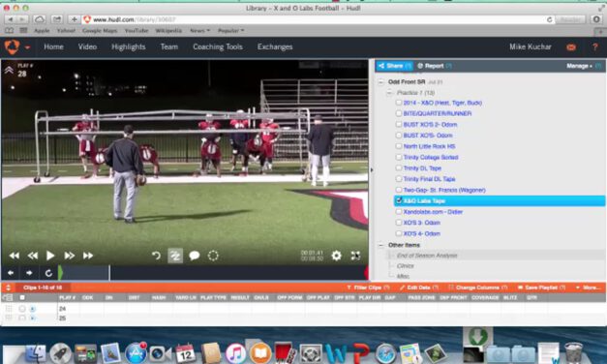Click the white playhead on clip timeline
Image resolution: width=607 pixels, height=364 pixels.
pos(109,273)
